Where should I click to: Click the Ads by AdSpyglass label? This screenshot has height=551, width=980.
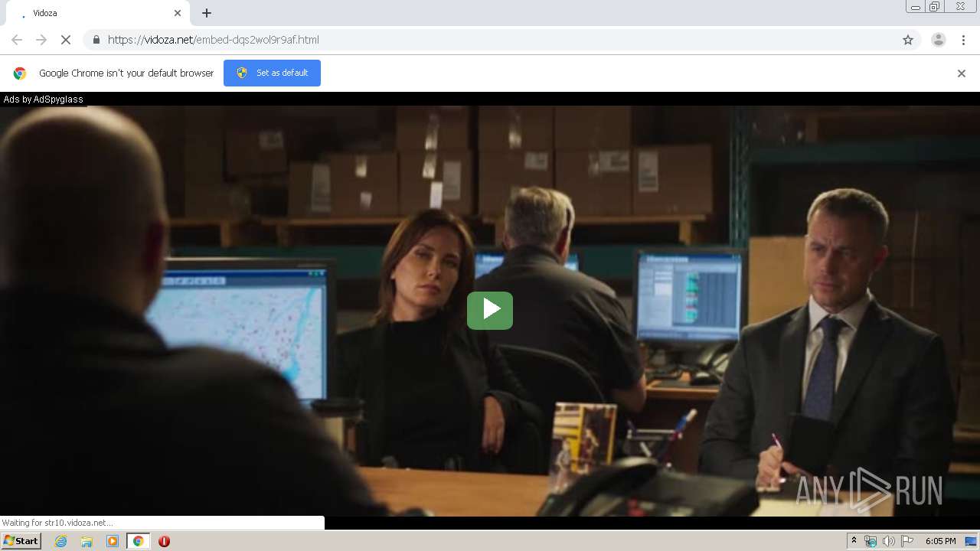click(x=43, y=99)
